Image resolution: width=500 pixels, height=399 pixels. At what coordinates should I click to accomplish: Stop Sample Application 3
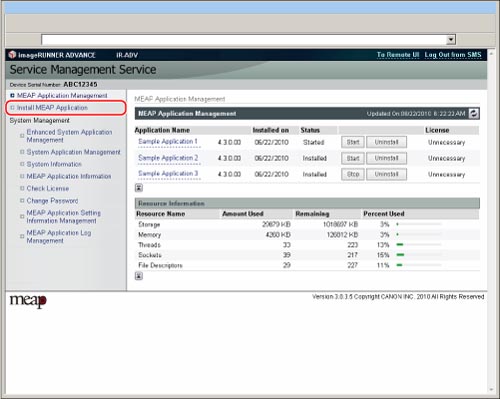click(353, 174)
